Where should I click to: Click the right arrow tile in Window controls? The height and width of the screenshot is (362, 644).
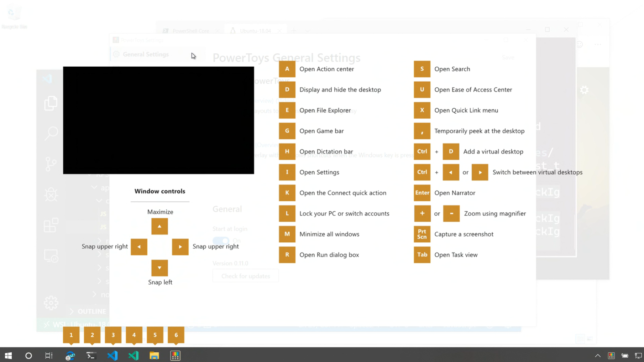180,247
